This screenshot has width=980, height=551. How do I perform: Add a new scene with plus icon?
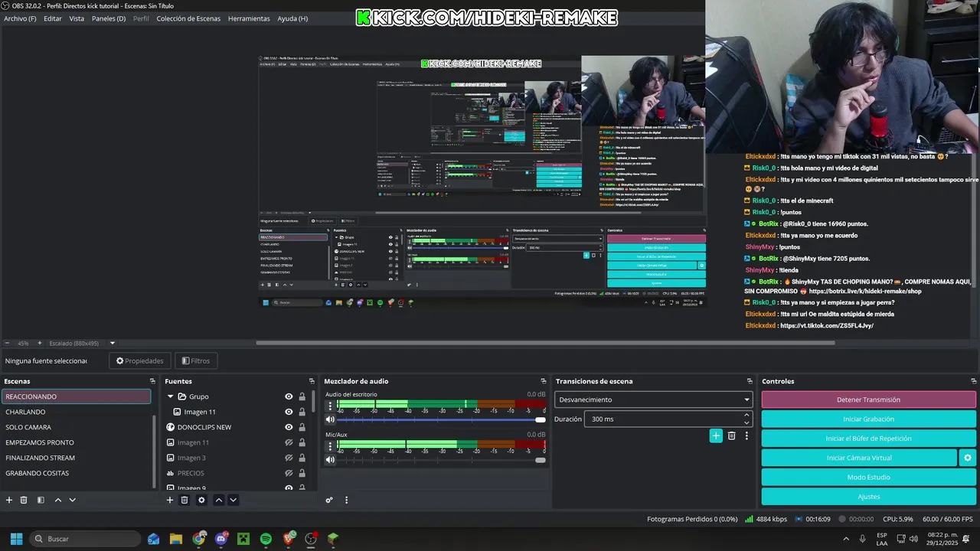9,500
